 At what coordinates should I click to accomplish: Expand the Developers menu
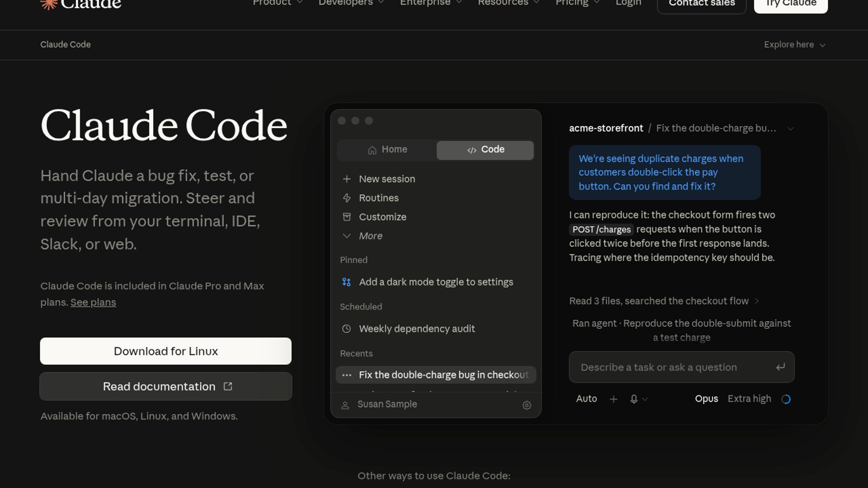click(x=351, y=3)
